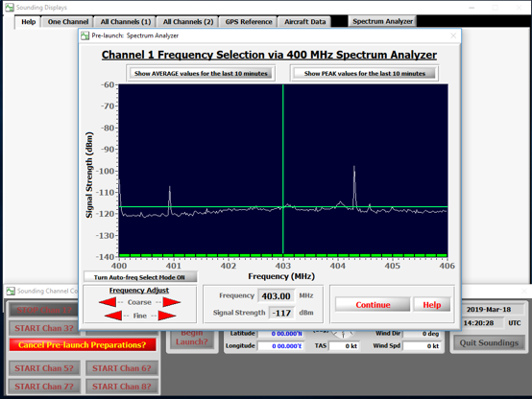Increase frequency with Fine right arrow
This screenshot has width=532, height=399.
pyautogui.click(x=167, y=316)
